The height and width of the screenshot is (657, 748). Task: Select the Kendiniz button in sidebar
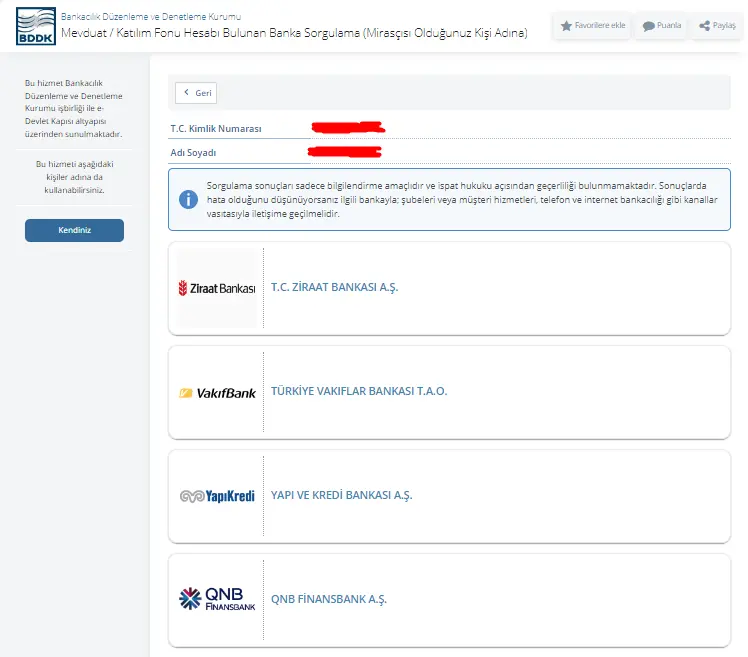(x=74, y=230)
